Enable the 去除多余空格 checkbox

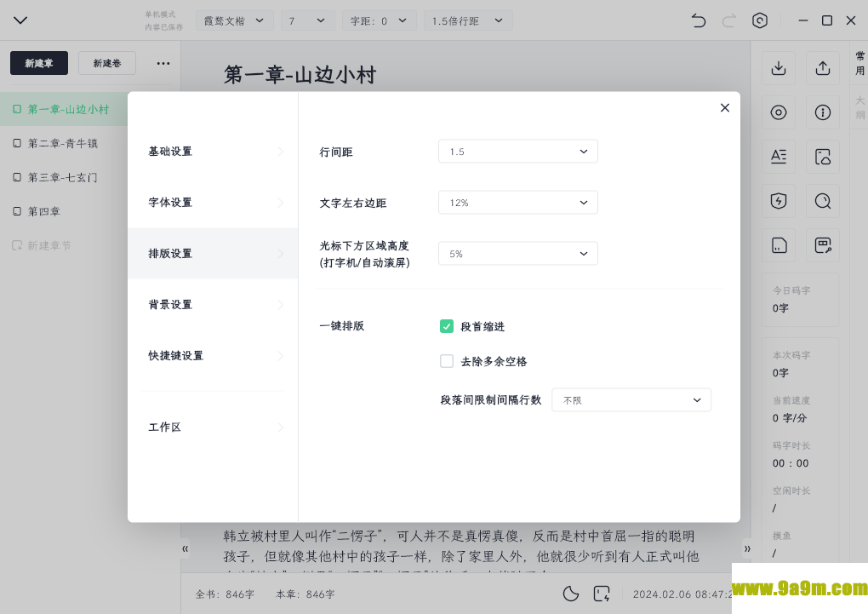[447, 361]
